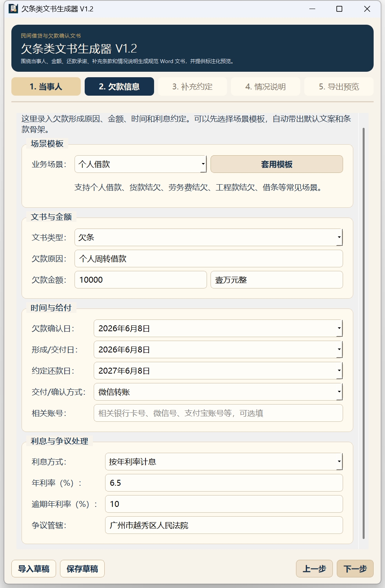Click the 欠款金额 field with 10000
Screen dimensions: 385x588
(140, 280)
